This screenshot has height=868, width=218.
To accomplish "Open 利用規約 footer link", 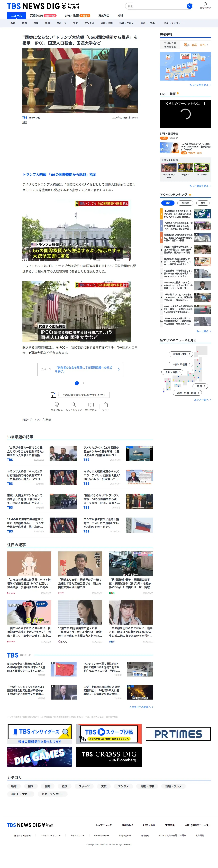I will tap(145, 836).
